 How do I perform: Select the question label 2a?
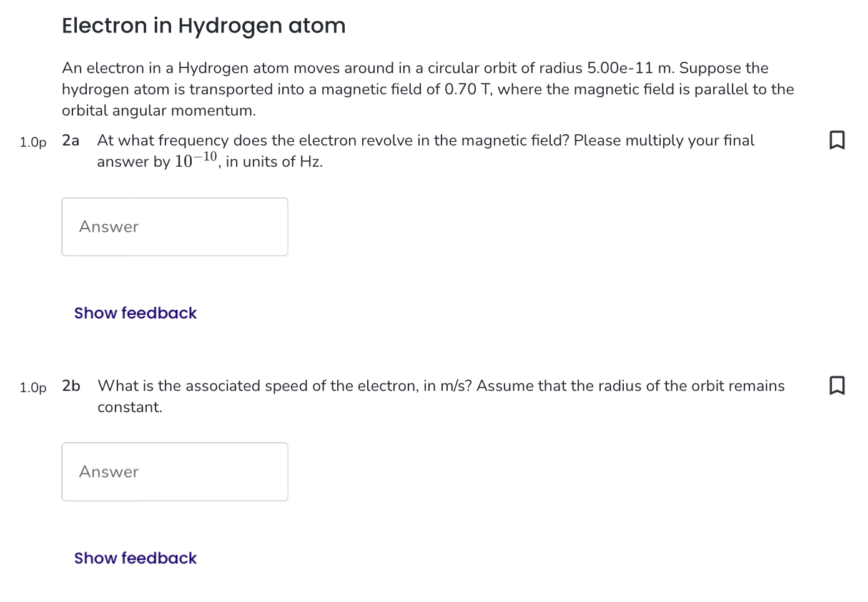coord(70,140)
